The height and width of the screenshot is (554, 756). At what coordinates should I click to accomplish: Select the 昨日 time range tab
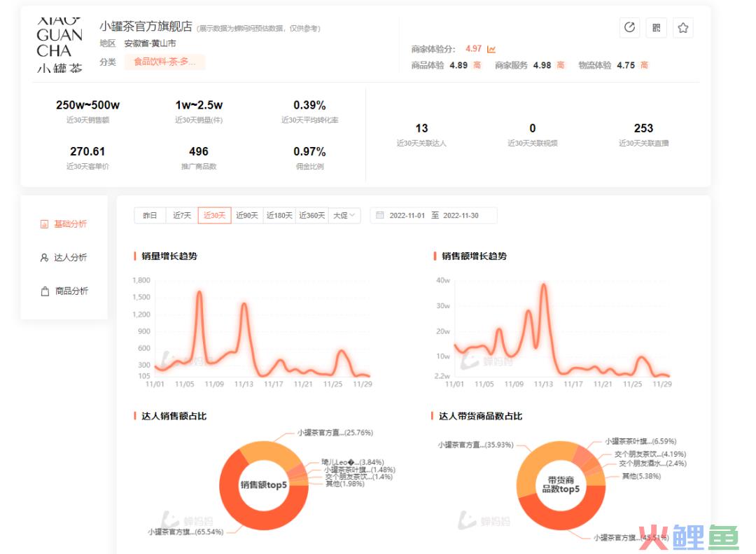point(150,215)
